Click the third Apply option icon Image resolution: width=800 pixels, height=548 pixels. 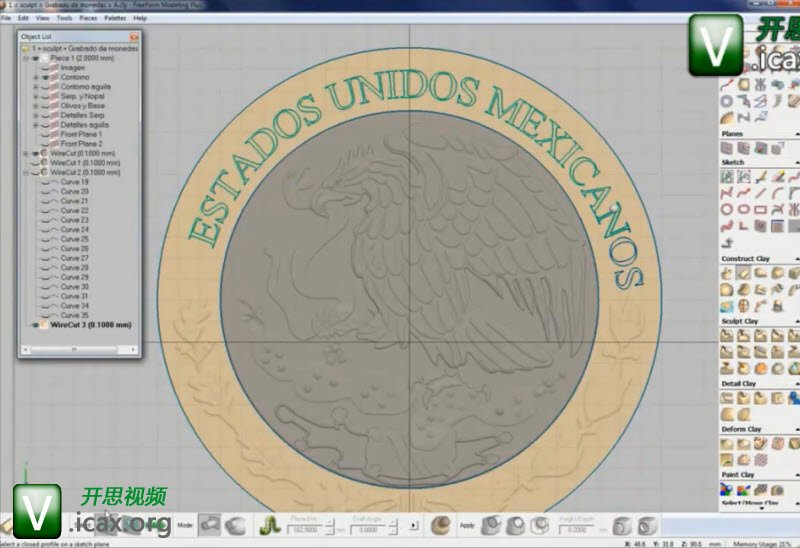pyautogui.click(x=540, y=525)
